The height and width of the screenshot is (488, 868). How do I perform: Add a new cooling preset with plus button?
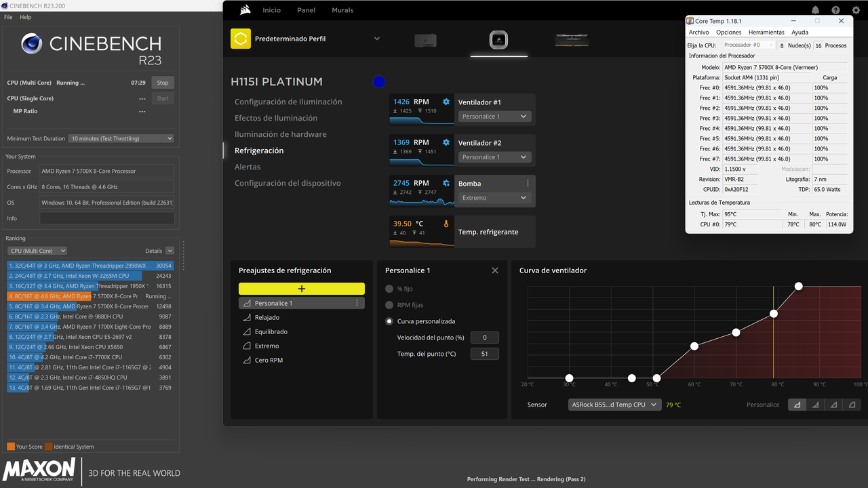(302, 289)
